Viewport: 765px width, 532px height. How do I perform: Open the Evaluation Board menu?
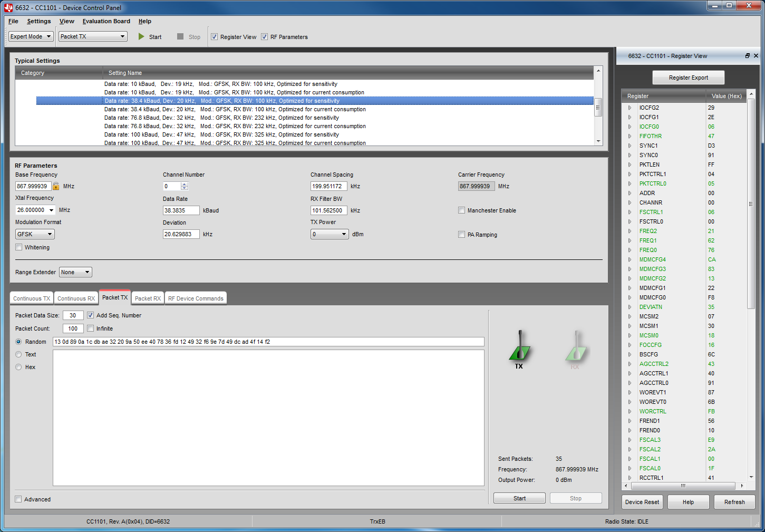(106, 21)
